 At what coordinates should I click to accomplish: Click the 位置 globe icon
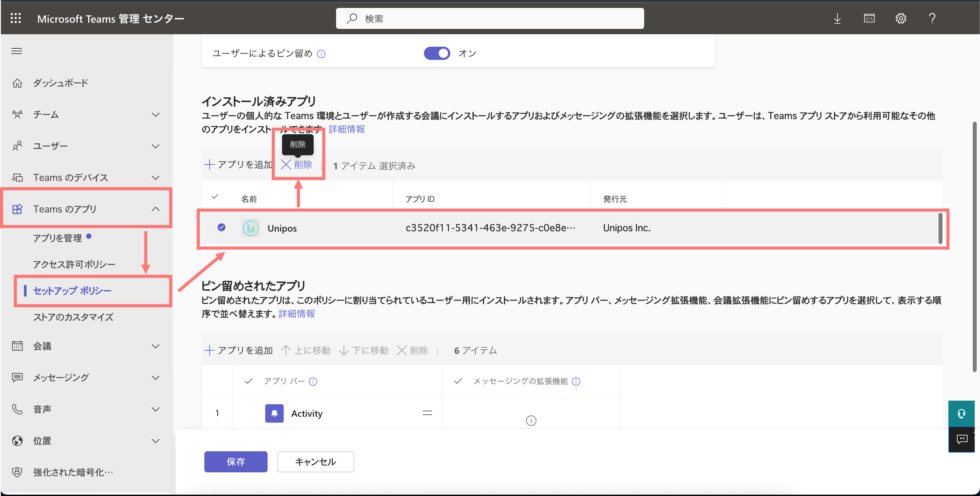(x=17, y=440)
